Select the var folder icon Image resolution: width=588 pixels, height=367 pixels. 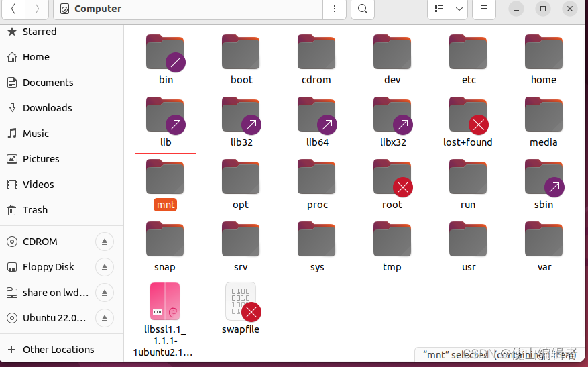point(544,240)
